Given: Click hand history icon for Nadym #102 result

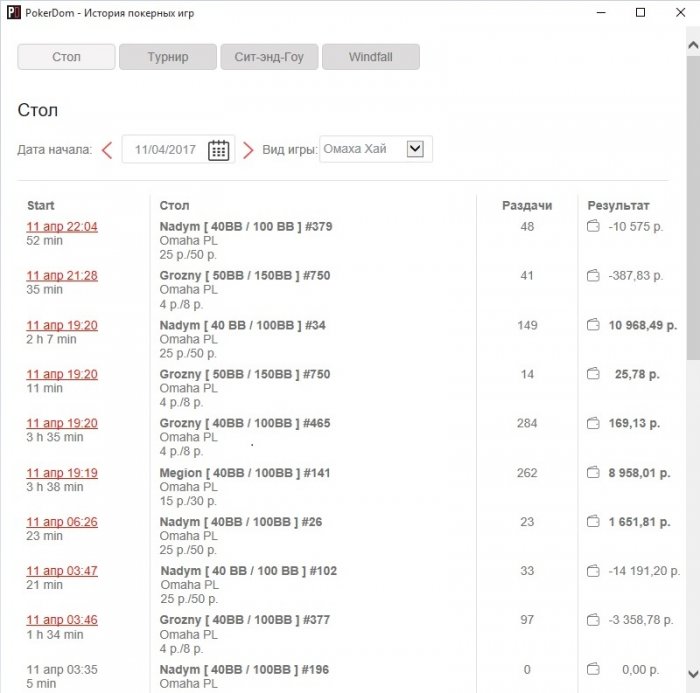Looking at the screenshot, I should (x=593, y=571).
